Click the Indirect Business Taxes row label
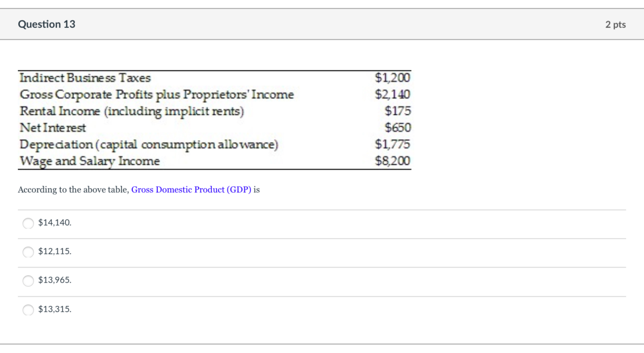Screen dimensions: 644x353 coord(85,78)
